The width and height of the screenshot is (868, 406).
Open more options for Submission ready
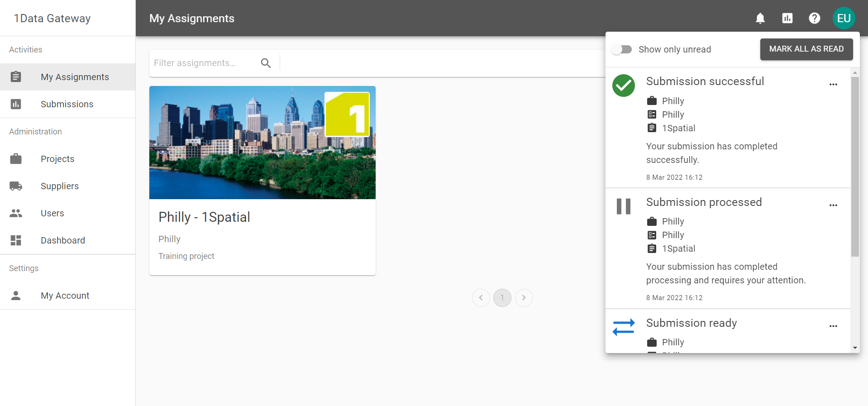833,326
